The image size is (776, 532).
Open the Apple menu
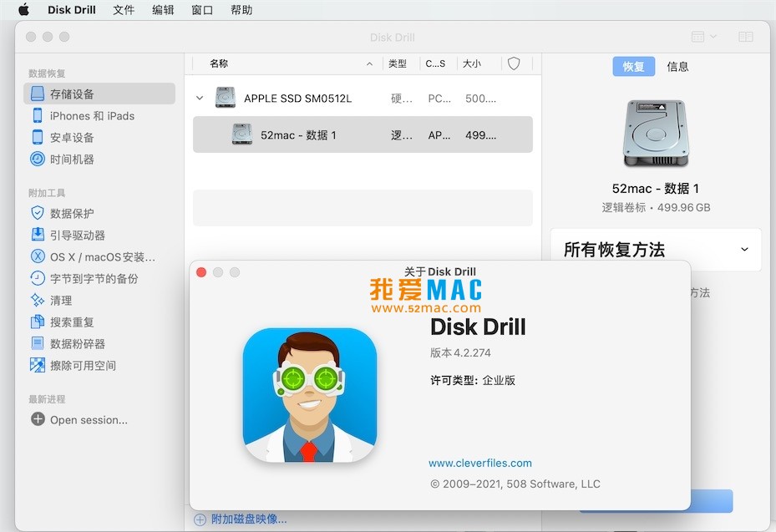point(23,9)
